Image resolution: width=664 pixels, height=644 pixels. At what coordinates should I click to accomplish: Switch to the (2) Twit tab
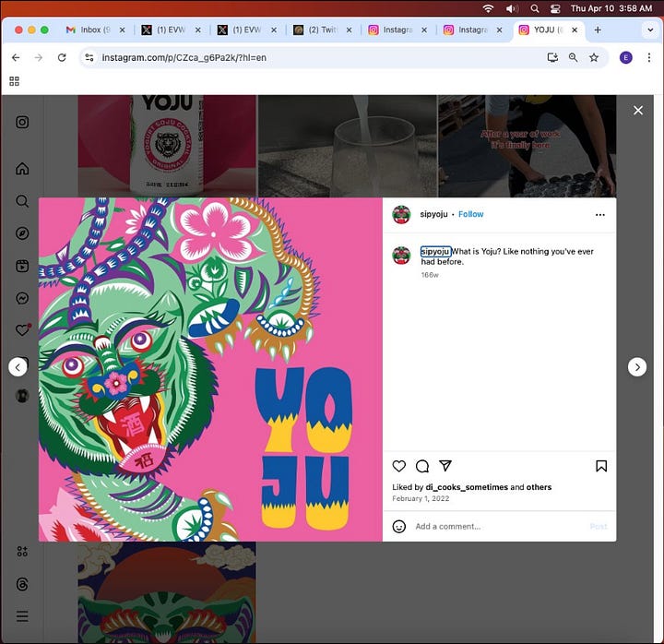(322, 30)
